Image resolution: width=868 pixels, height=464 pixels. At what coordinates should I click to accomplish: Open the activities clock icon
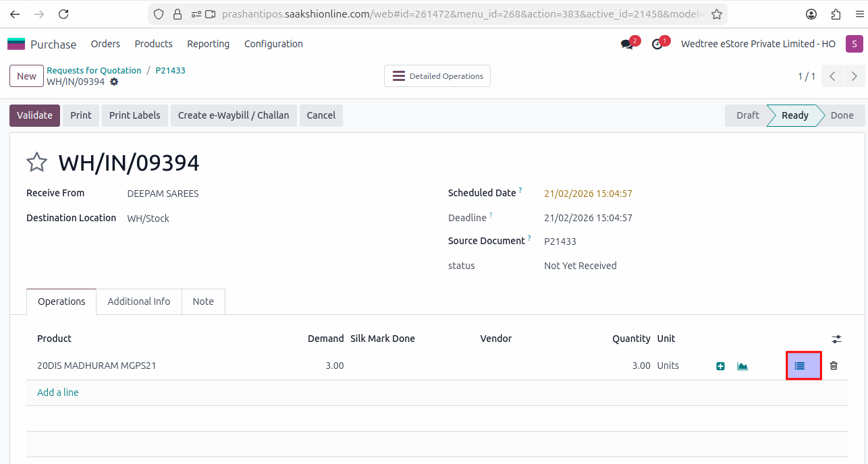point(657,44)
